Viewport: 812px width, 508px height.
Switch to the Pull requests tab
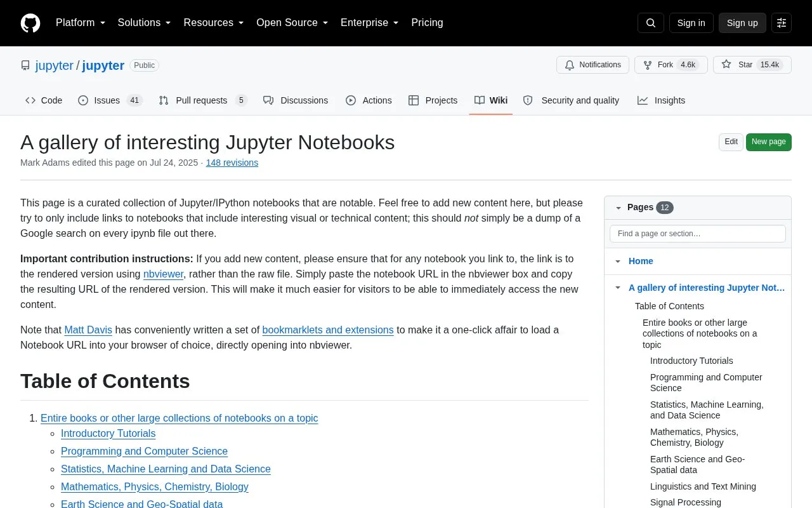tap(202, 100)
